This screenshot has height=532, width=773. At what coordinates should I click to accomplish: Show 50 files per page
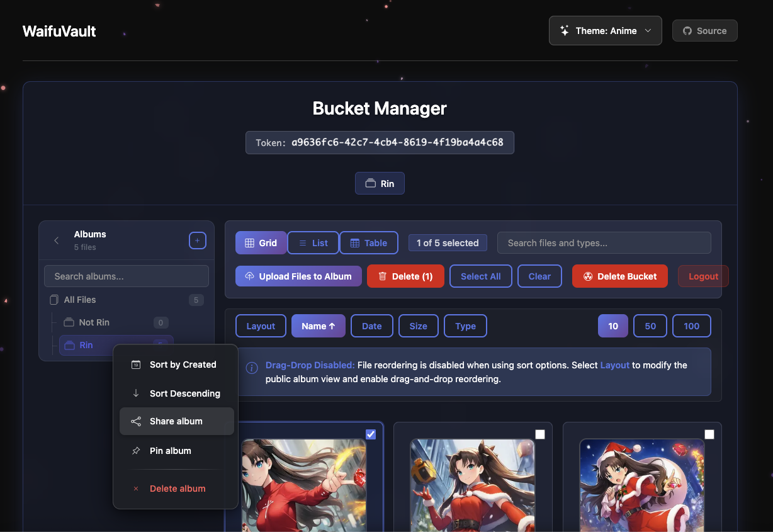pos(650,326)
